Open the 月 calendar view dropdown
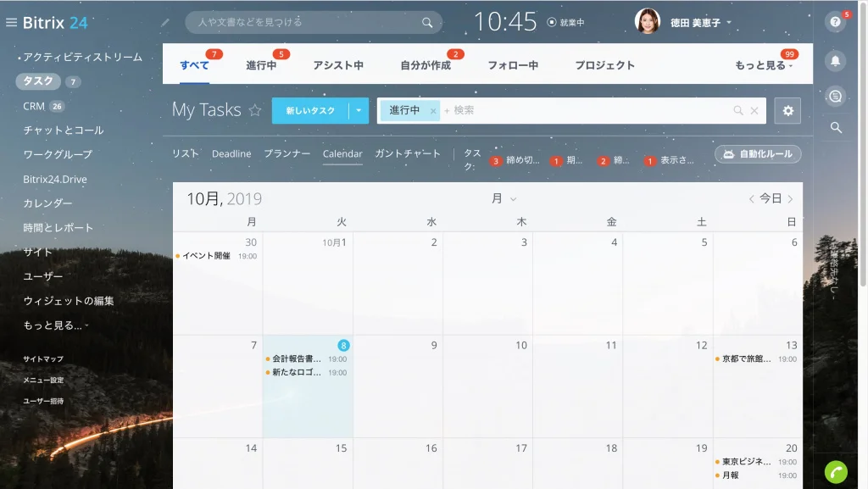Image resolution: width=868 pixels, height=489 pixels. coord(504,198)
